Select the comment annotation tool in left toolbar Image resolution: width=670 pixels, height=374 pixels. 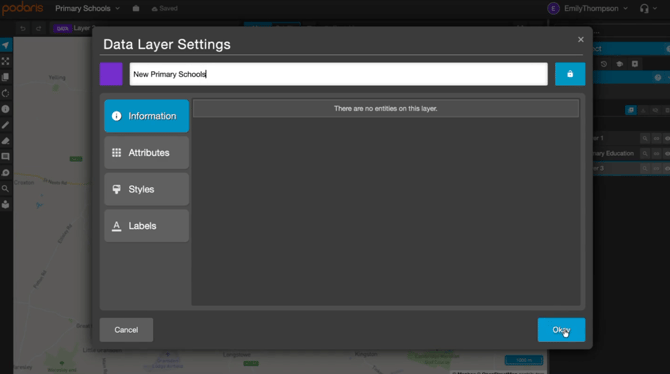click(6, 156)
